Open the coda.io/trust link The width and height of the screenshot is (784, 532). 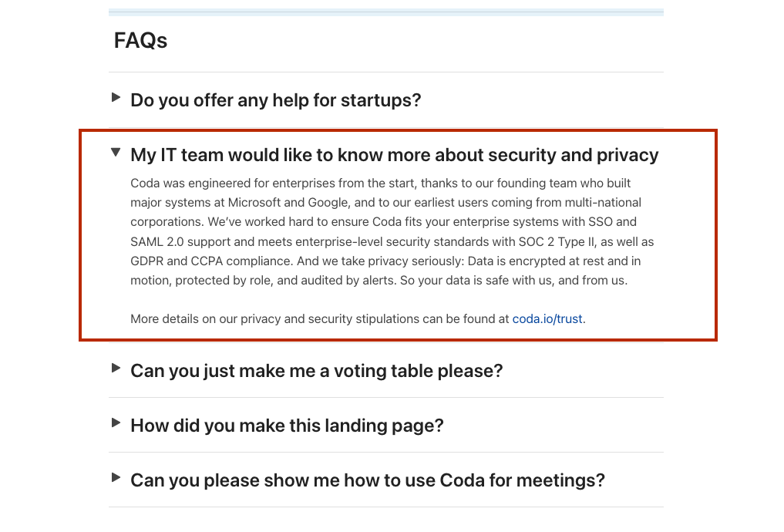547,318
